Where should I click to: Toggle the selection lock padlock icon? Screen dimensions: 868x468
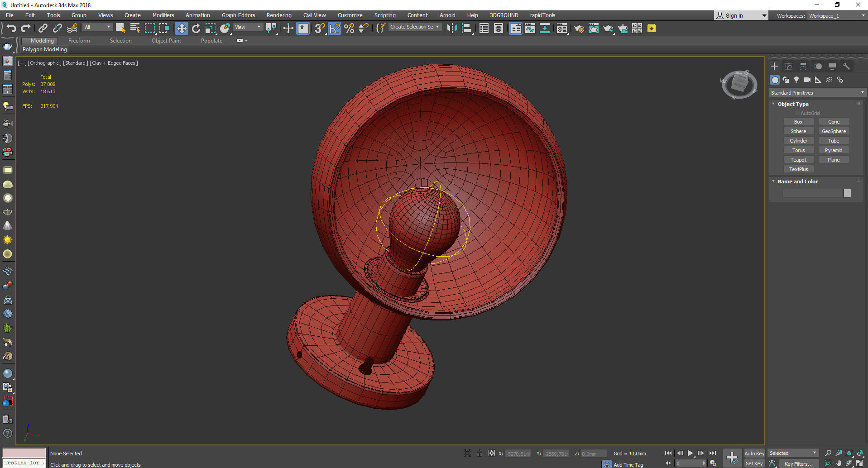tap(480, 453)
